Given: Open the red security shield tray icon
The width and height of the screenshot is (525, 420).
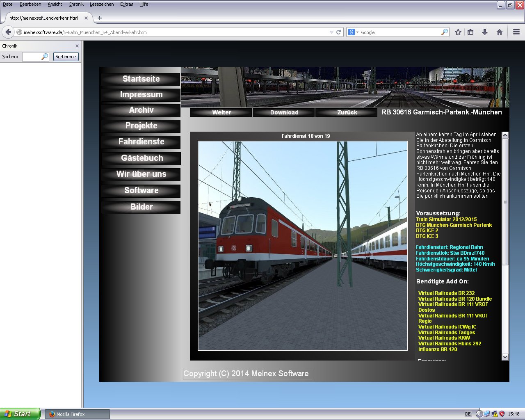Looking at the screenshot, I should (x=502, y=414).
